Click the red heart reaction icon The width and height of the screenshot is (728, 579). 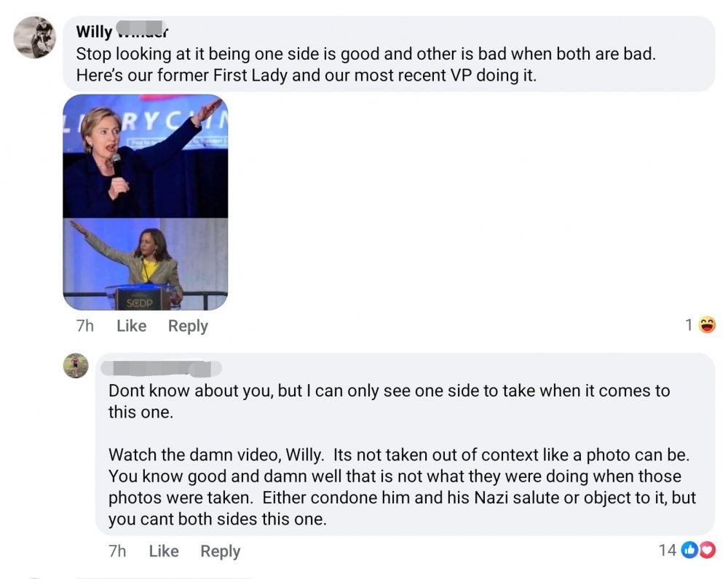tap(707, 550)
